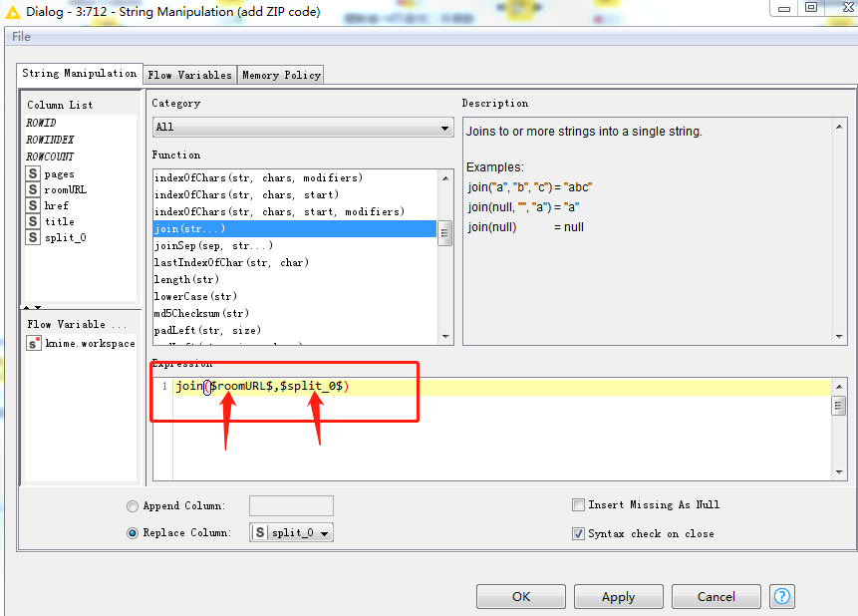The image size is (858, 616).
Task: Open the File menu
Action: click(22, 35)
